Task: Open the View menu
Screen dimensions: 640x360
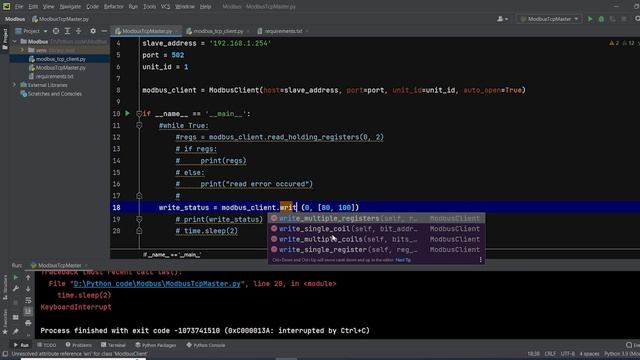Action: click(x=48, y=7)
